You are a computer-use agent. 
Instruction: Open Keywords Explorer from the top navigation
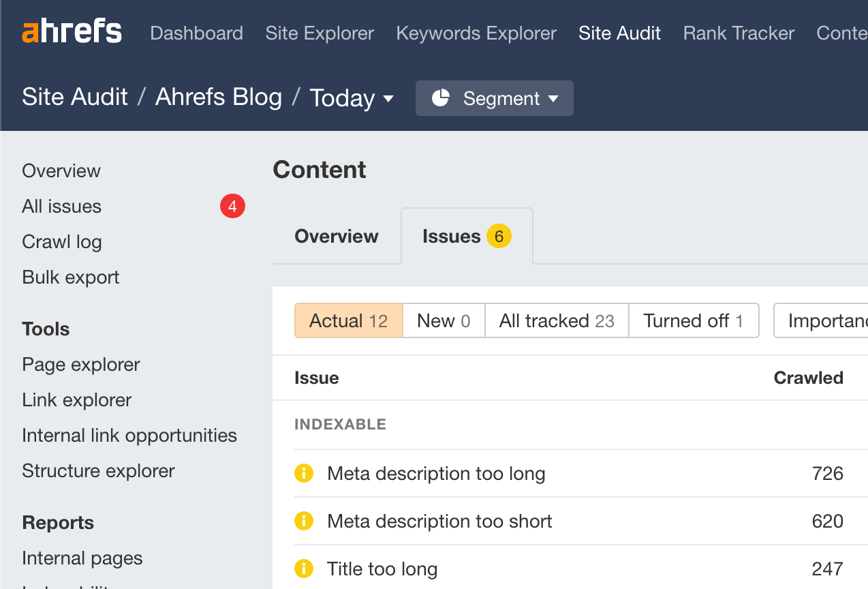(476, 33)
